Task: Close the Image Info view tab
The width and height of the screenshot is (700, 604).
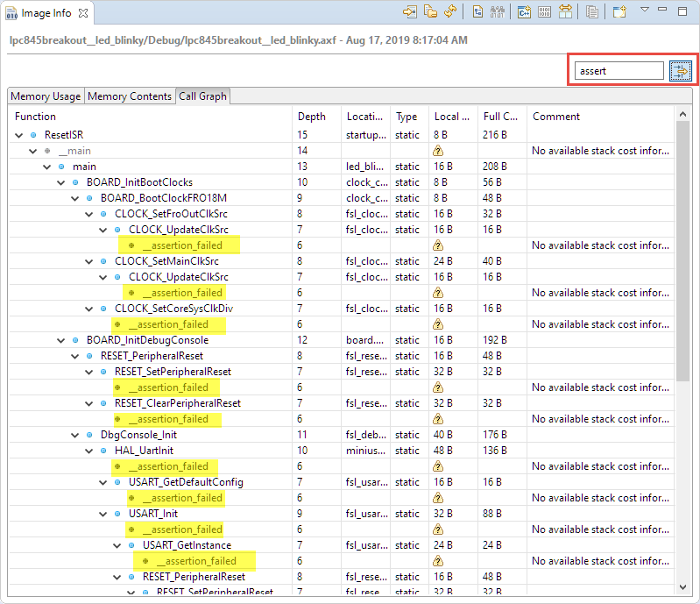Action: tap(81, 14)
